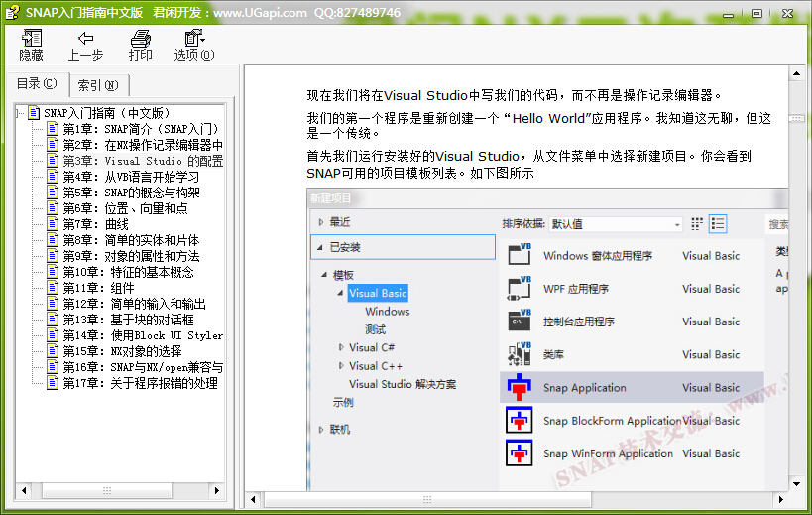812x515 pixels.
Task: Click the page icon beside 第7章:曲线
Action: [53, 224]
